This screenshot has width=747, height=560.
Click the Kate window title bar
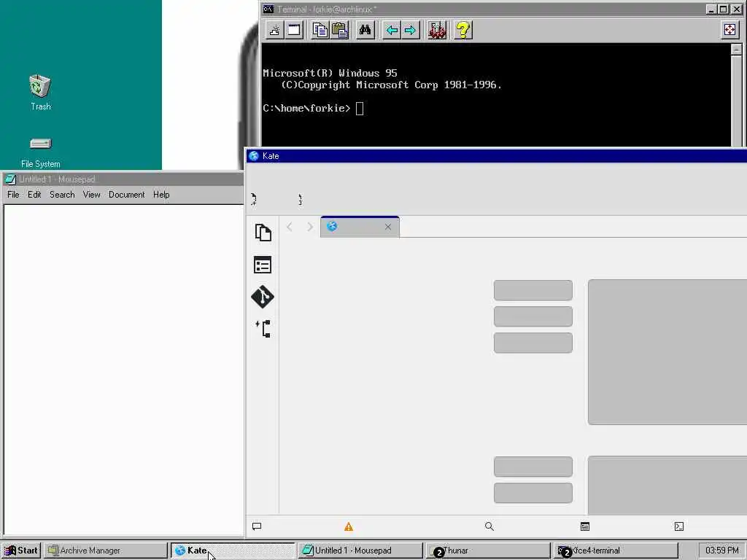[x=495, y=156]
